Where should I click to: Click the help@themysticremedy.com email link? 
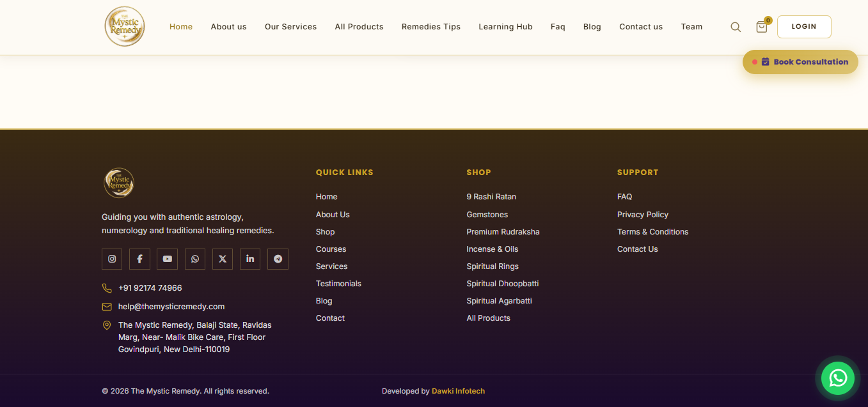171,307
